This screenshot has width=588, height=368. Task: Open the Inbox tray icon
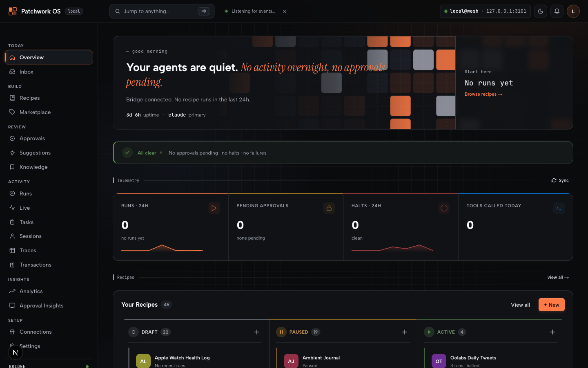pyautogui.click(x=12, y=72)
